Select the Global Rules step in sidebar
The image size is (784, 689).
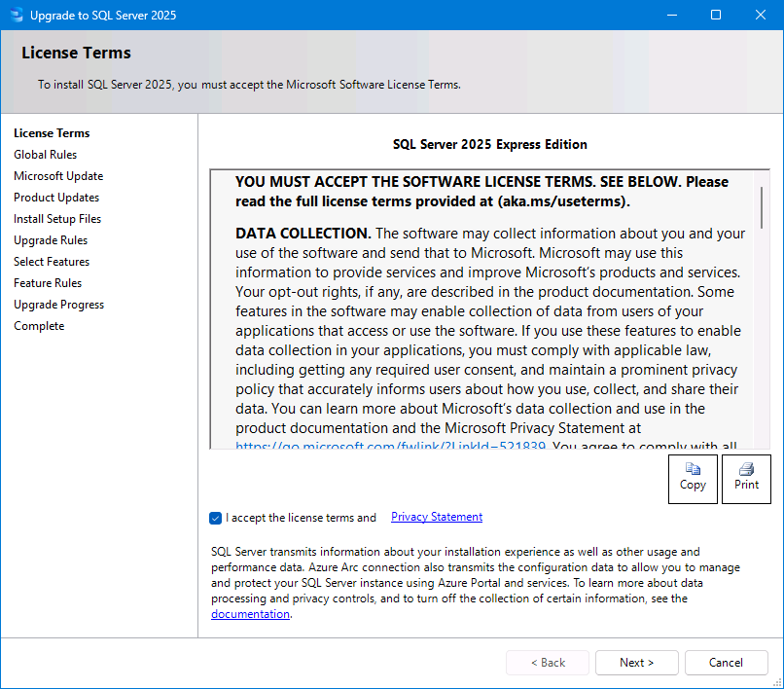(x=46, y=155)
